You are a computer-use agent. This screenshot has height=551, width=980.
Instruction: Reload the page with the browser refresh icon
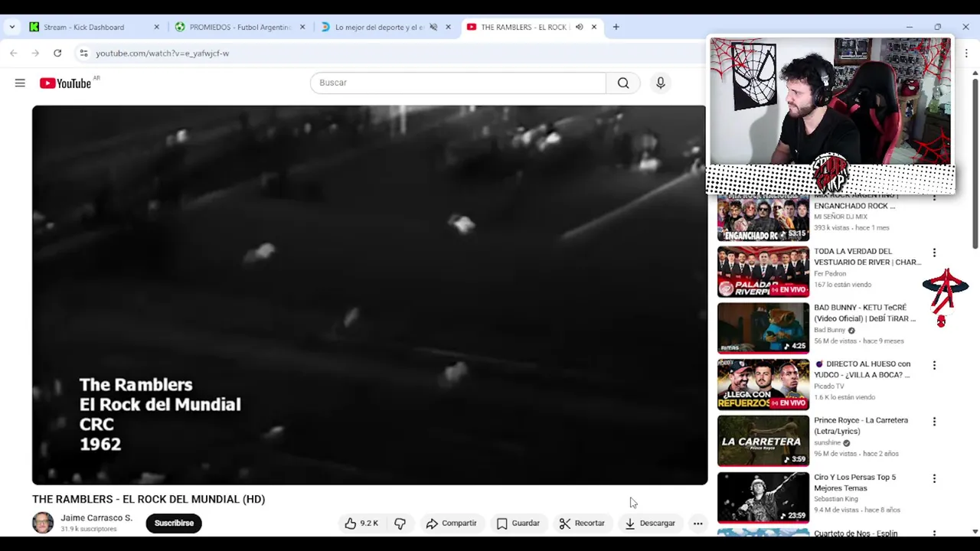click(57, 53)
